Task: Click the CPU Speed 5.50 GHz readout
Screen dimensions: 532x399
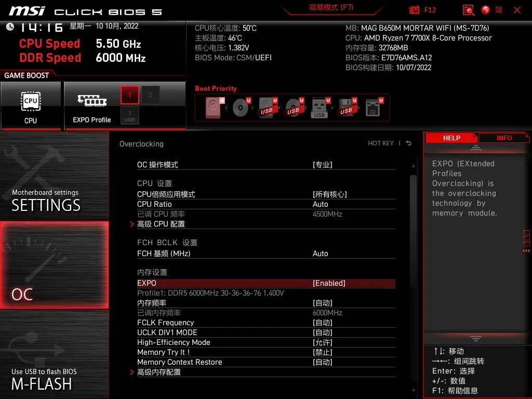Action: pyautogui.click(x=80, y=44)
